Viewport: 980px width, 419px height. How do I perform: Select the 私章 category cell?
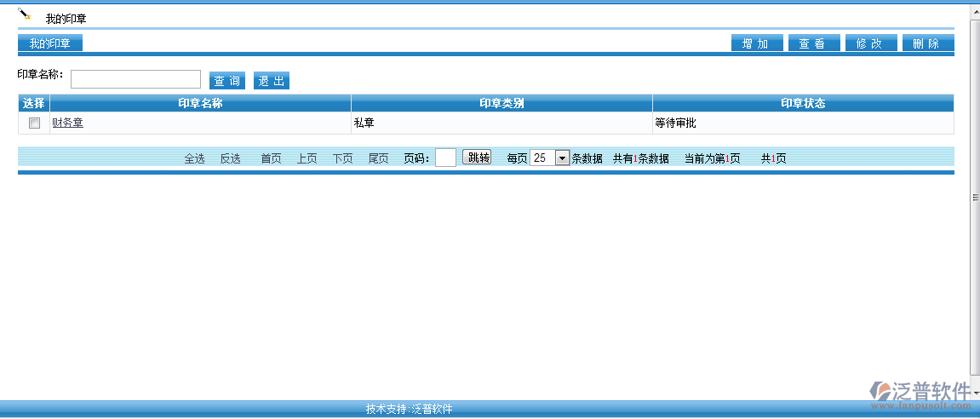(501, 123)
